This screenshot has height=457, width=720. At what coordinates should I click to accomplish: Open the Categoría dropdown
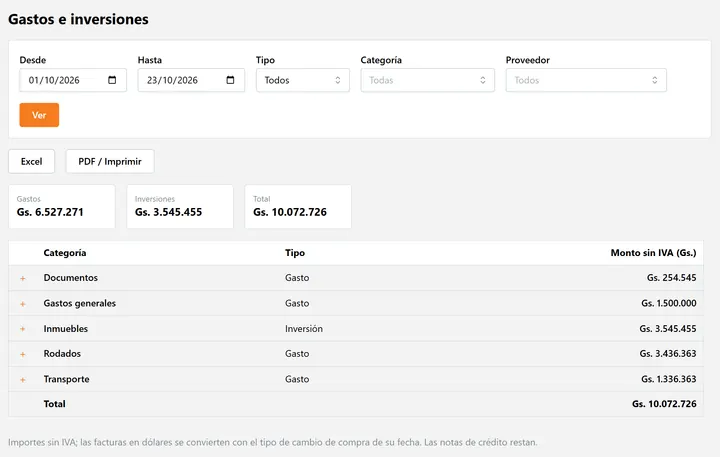coord(428,80)
